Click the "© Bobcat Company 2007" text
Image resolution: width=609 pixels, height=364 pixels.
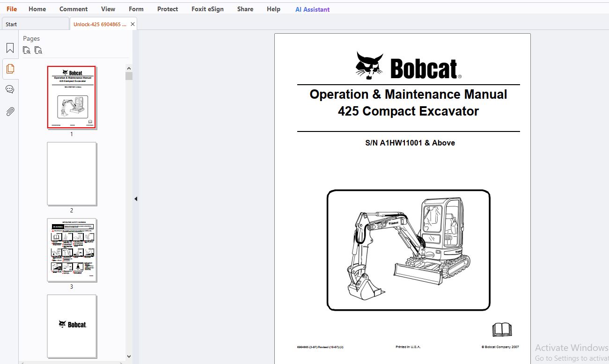click(x=500, y=347)
